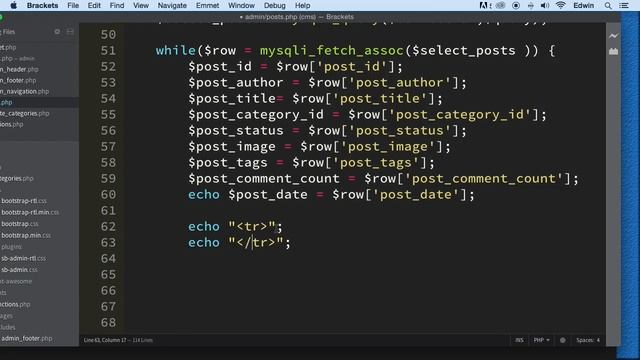Open bootstrap.css in file tree
The width and height of the screenshot is (640, 360).
(20, 224)
